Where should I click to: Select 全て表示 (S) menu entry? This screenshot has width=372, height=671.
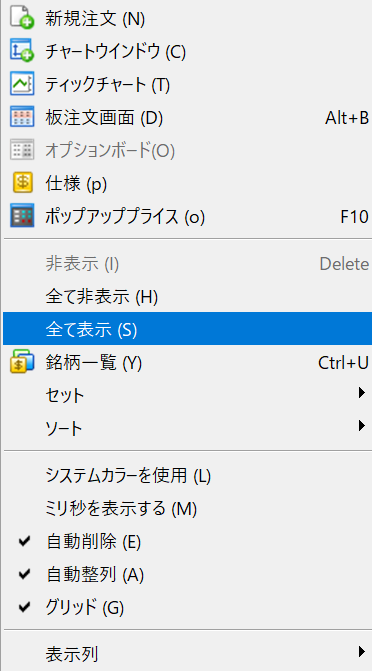(187, 329)
